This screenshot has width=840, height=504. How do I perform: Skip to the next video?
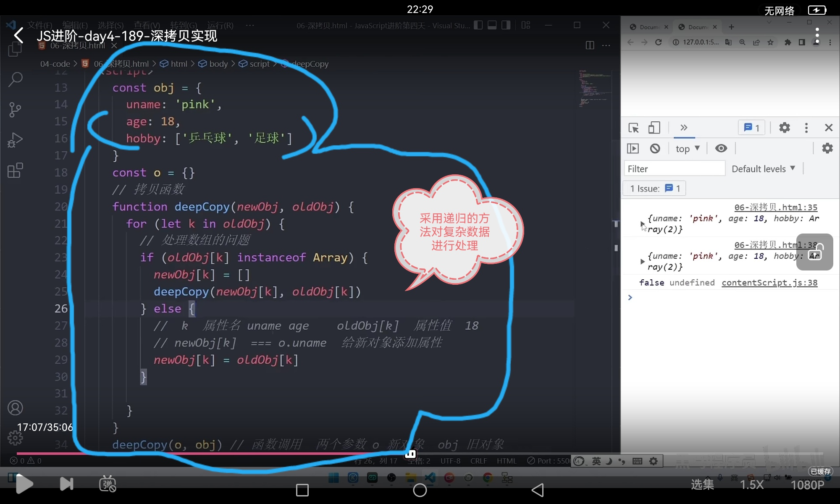coord(66,484)
